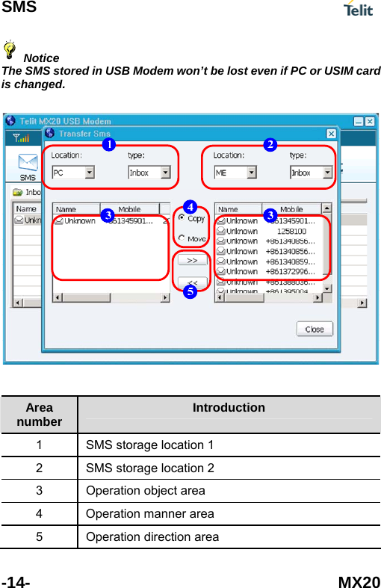This screenshot has height=588, width=381.
Task: Click the Transfer Sms dialog title globe icon
Action: click(x=49, y=133)
